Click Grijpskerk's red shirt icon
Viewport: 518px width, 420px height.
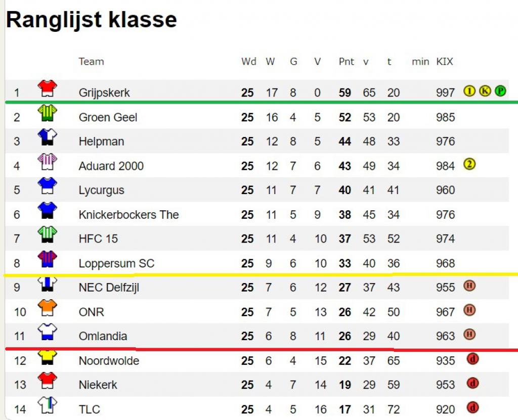(x=47, y=88)
